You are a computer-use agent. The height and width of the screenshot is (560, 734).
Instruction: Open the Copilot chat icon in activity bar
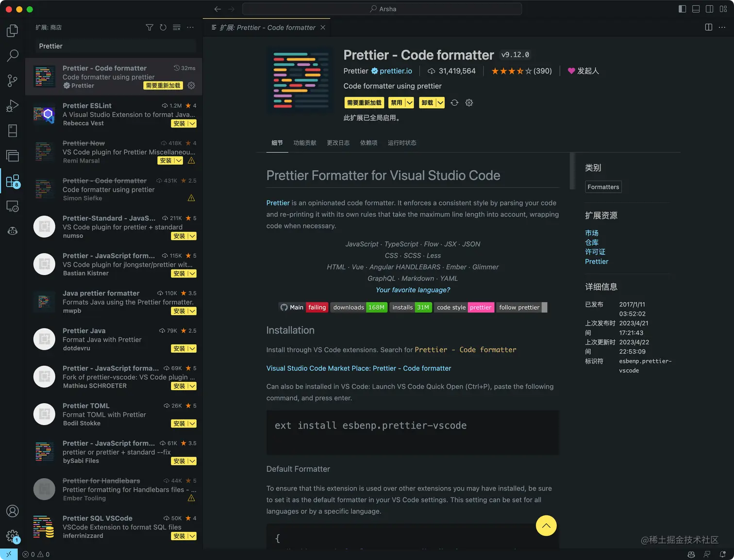(13, 231)
